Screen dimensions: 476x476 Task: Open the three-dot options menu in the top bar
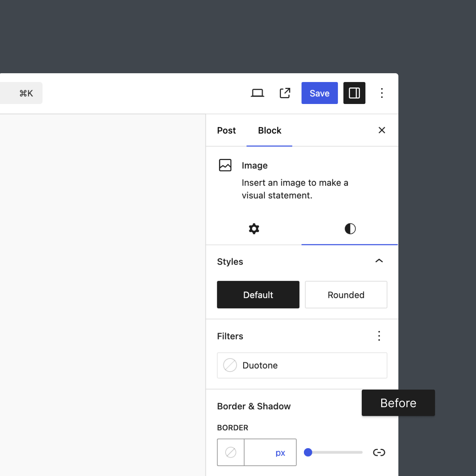(x=382, y=93)
